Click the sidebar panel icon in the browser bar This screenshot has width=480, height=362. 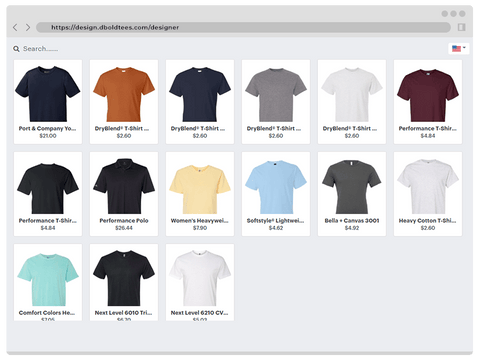462,27
